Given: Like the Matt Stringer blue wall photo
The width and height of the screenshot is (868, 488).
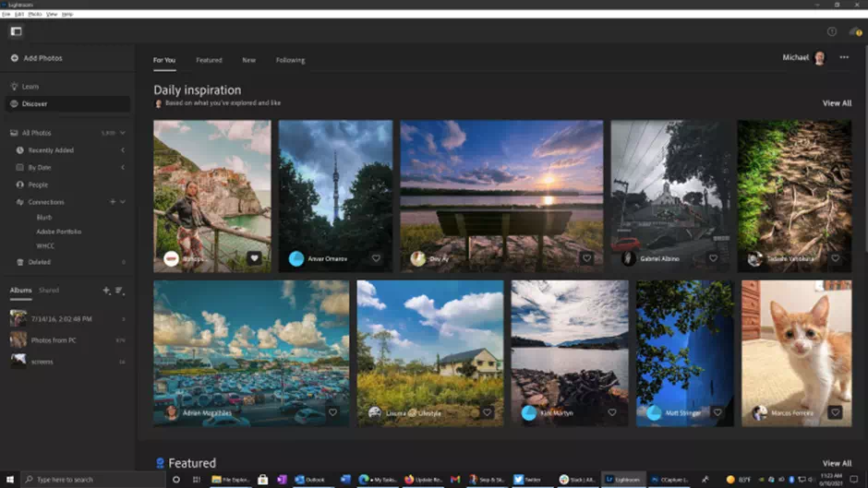Looking at the screenshot, I should coord(717,412).
